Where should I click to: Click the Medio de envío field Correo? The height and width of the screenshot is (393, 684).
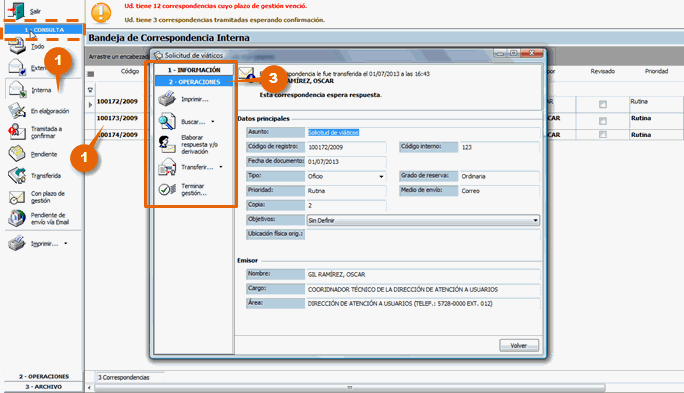[x=500, y=191]
